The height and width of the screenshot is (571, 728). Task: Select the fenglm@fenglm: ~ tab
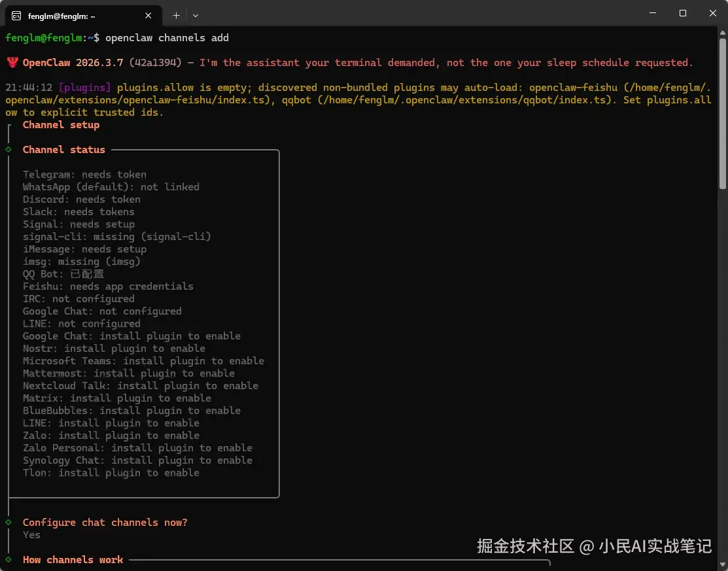84,16
